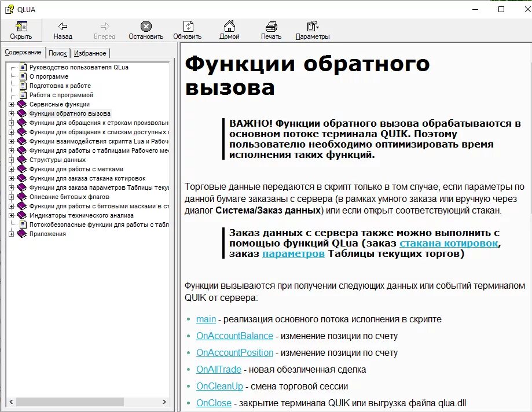Refresh the page with the Обновить icon
Screen dimensions: 532x412
[x=188, y=26]
